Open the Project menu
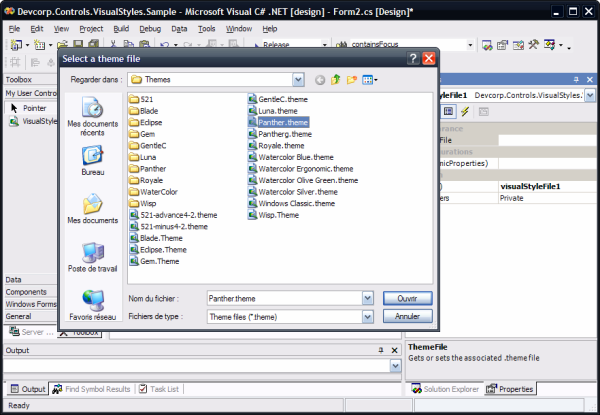The height and width of the screenshot is (415, 600). click(91, 29)
